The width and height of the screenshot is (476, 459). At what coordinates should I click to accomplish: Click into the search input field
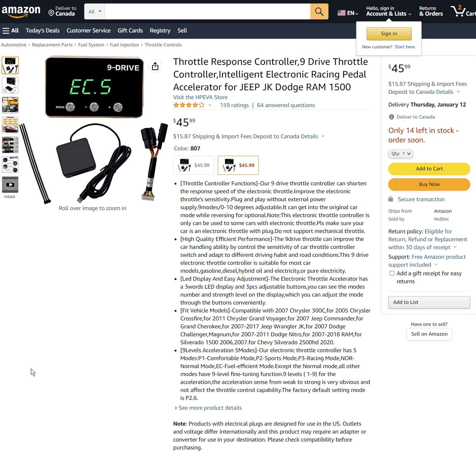pos(208,12)
